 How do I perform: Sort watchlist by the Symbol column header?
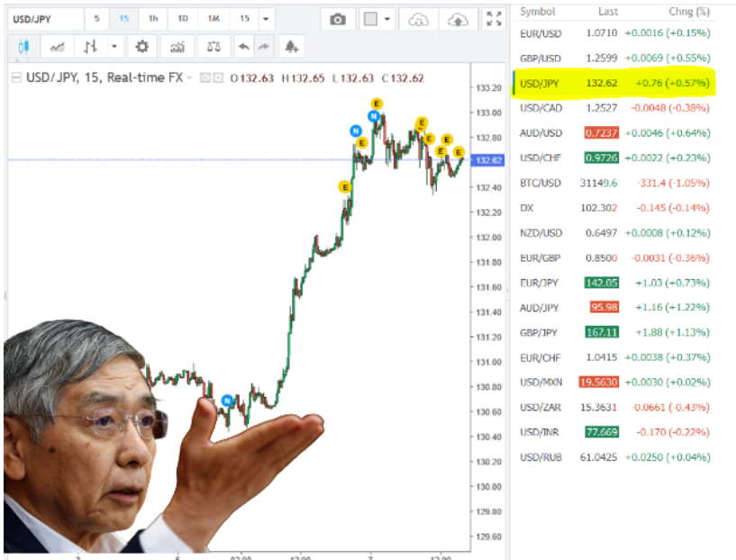click(538, 12)
